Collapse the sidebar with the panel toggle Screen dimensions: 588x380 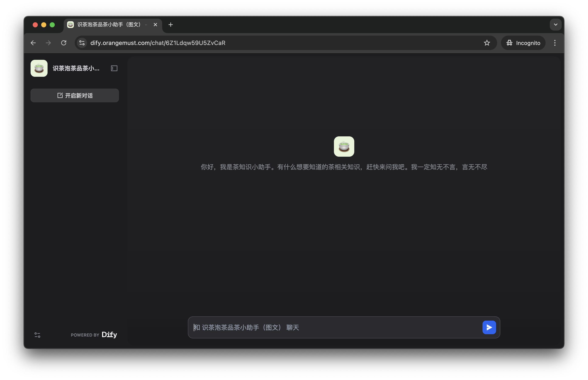(x=114, y=68)
